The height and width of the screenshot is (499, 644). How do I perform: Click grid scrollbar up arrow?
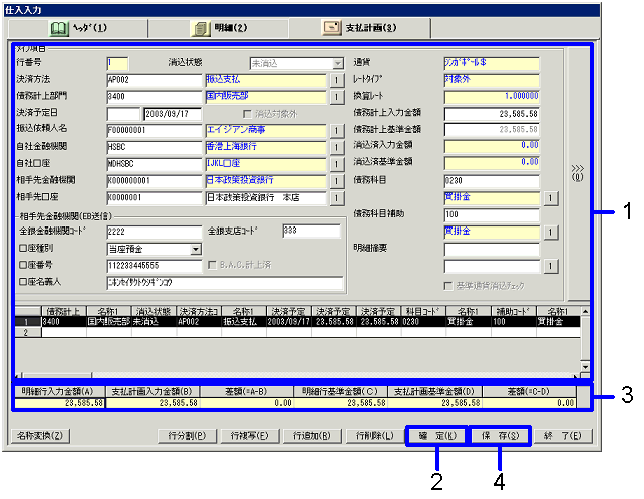(585, 311)
